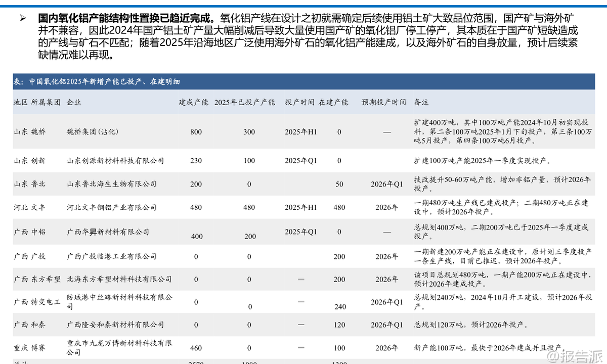Click the arrow bullet icon before the heading

[x=22, y=18]
